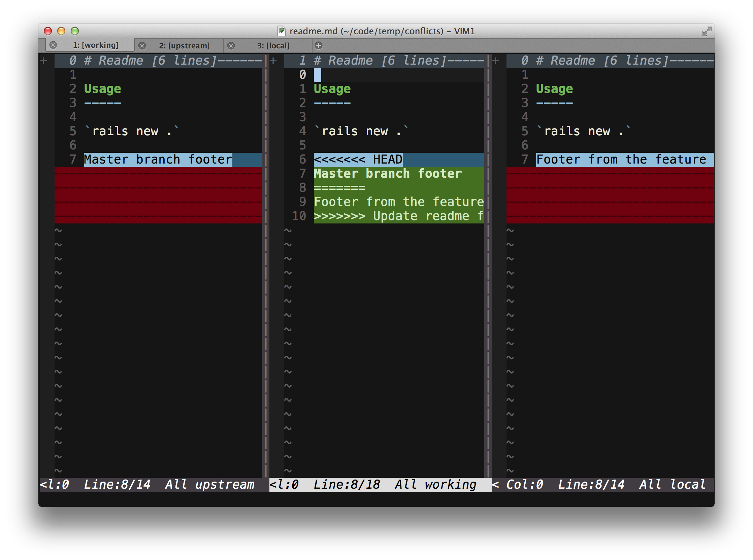Close the 3: [local] tab
Image resolution: width=753 pixels, height=560 pixels.
click(231, 46)
